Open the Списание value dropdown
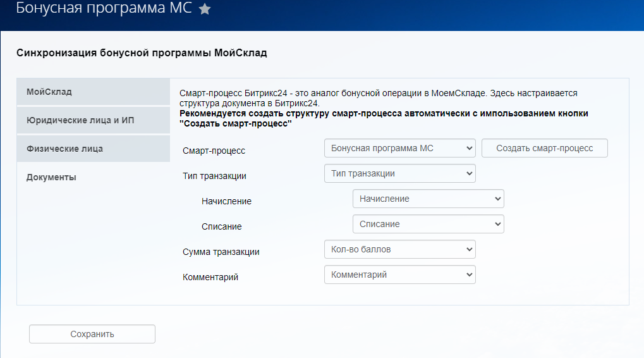Viewport: 644px width, 358px height. click(x=428, y=224)
